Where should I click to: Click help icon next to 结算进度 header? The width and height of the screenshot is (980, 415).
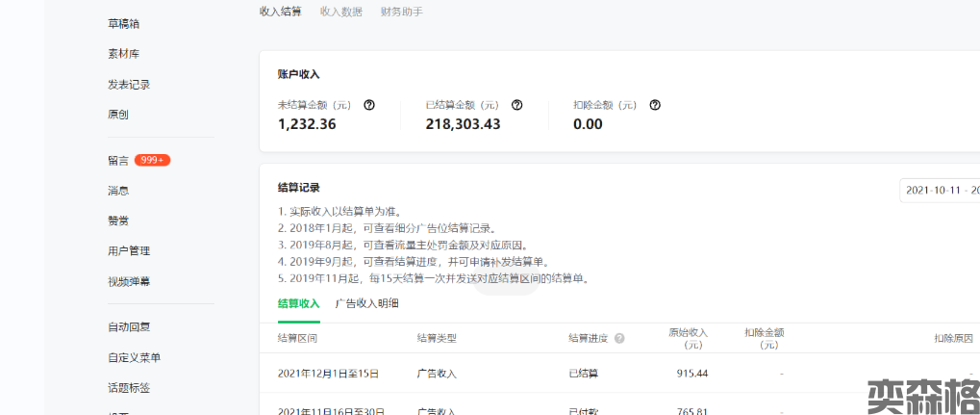tap(619, 339)
